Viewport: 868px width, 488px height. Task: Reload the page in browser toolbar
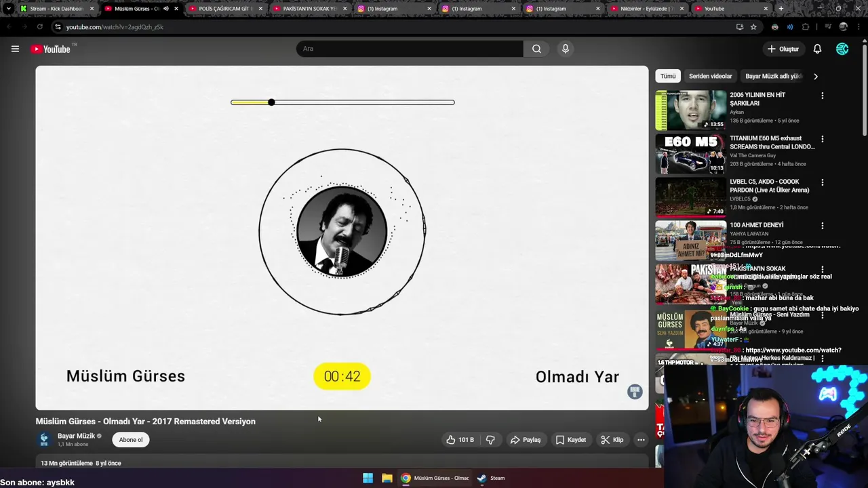(x=39, y=27)
